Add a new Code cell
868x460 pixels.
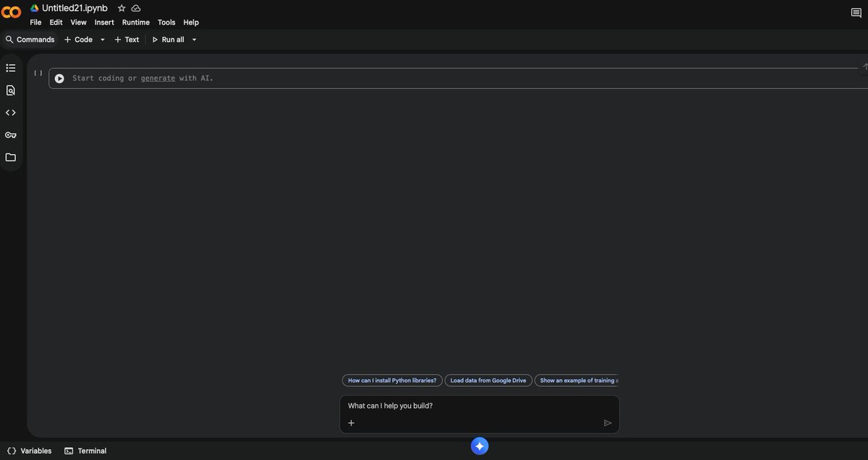78,40
